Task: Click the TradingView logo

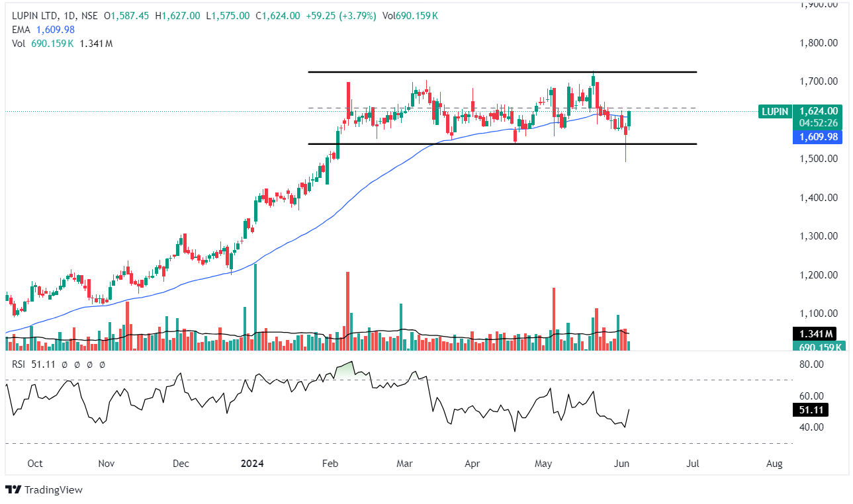Action: [x=44, y=490]
